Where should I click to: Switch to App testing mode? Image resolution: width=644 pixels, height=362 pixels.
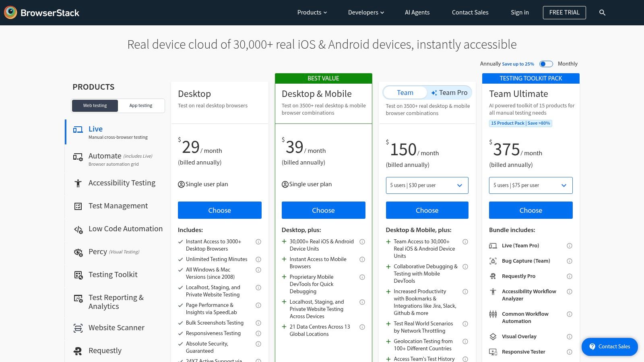click(140, 105)
